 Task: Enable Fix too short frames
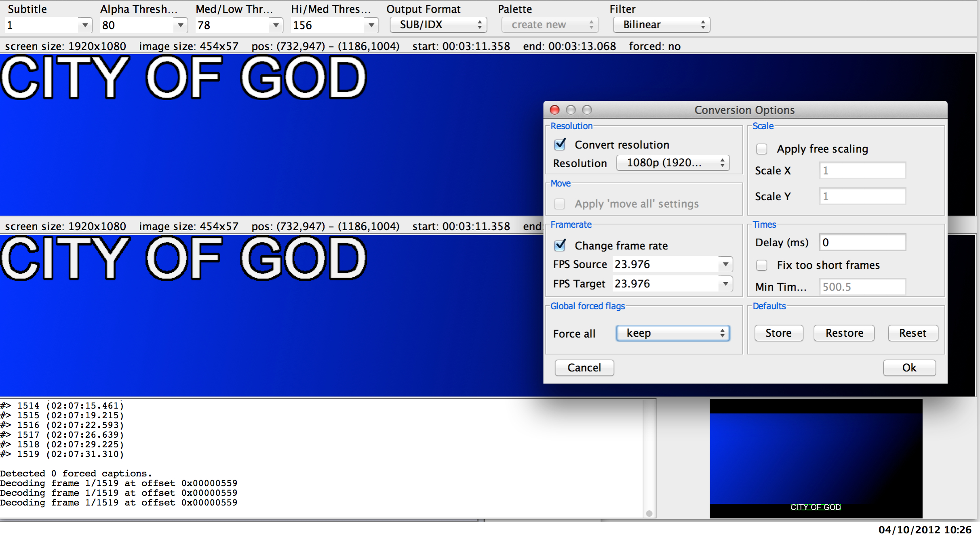click(761, 265)
